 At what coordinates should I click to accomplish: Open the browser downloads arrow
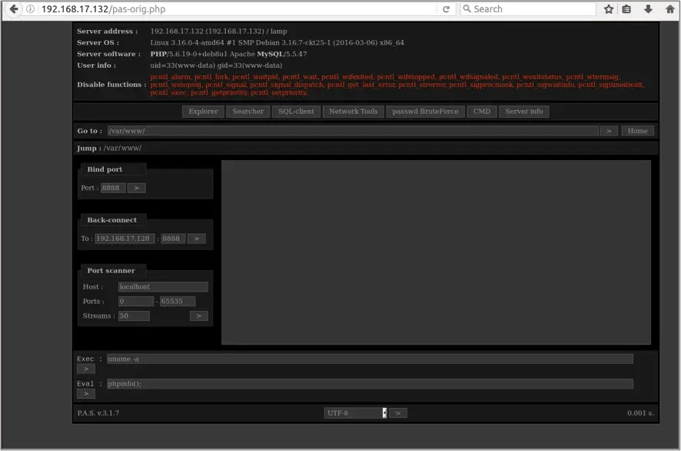click(x=648, y=9)
